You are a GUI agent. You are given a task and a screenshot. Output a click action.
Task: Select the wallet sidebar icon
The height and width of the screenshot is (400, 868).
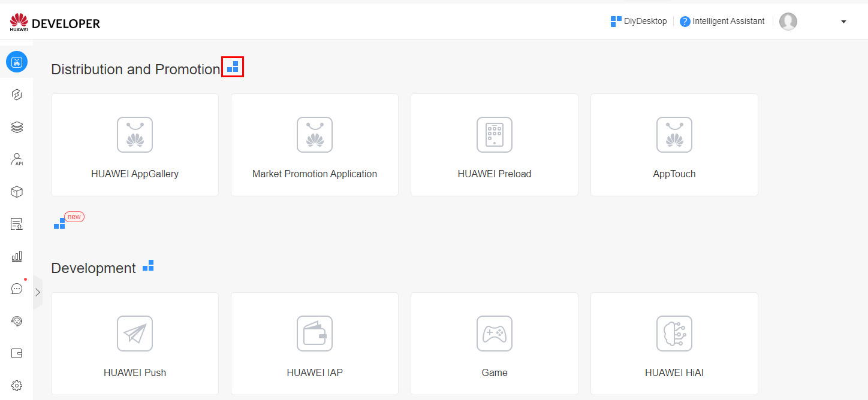(x=17, y=353)
